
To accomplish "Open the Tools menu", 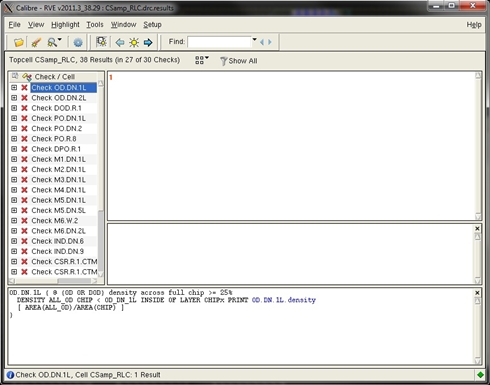I will tap(95, 25).
